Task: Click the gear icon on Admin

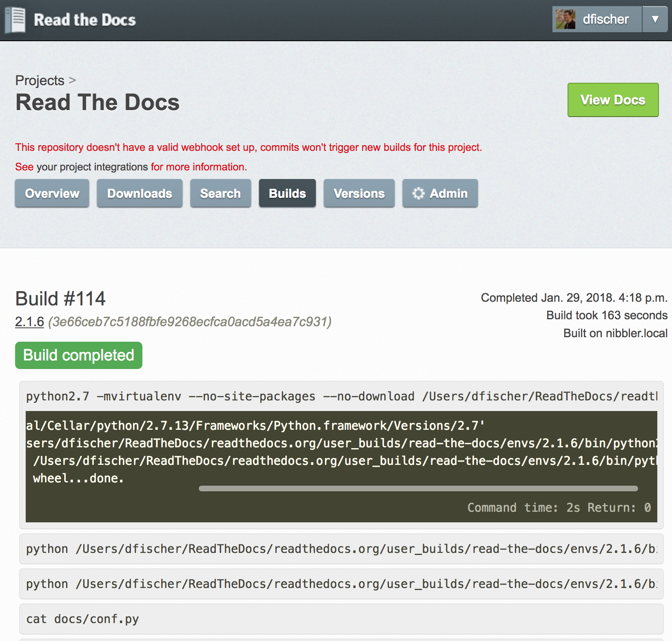Action: [x=418, y=193]
